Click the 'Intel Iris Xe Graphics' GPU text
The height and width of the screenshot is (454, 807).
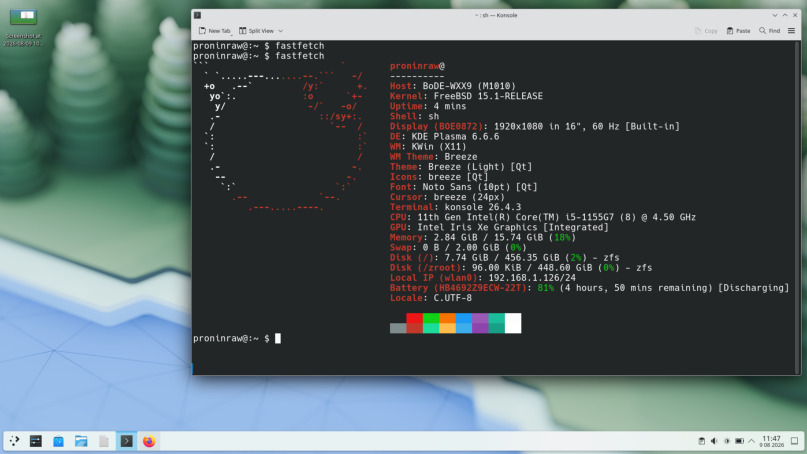tap(477, 228)
